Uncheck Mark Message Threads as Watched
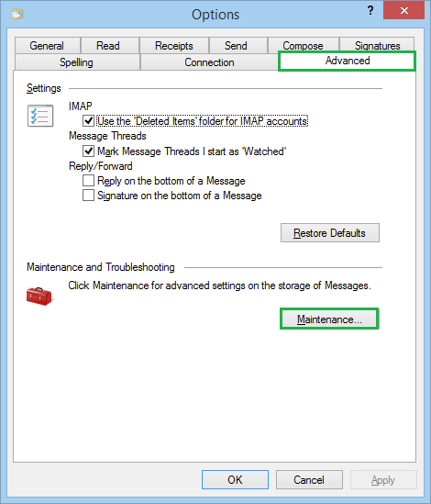The height and width of the screenshot is (504, 431). coord(88,151)
